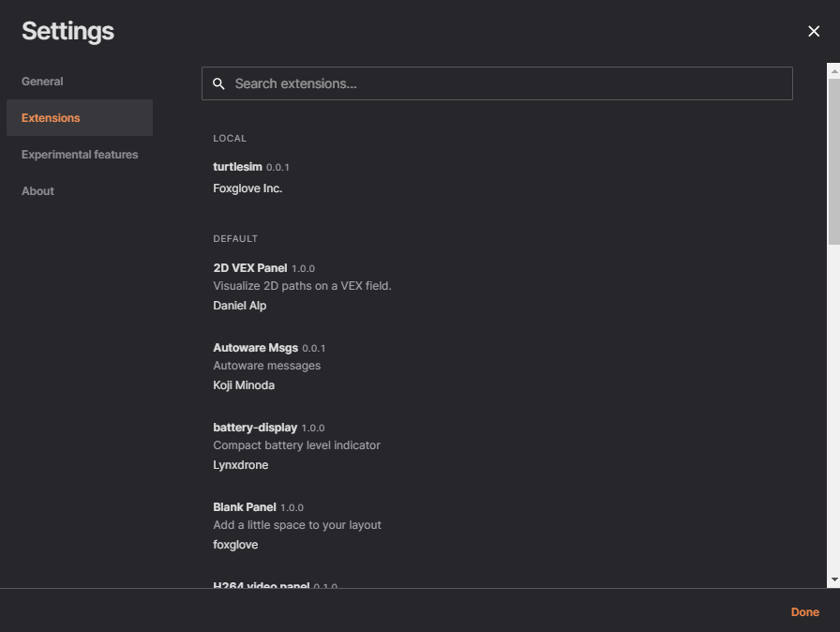This screenshot has height=632, width=840.
Task: Open the General settings tab
Action: pos(42,82)
